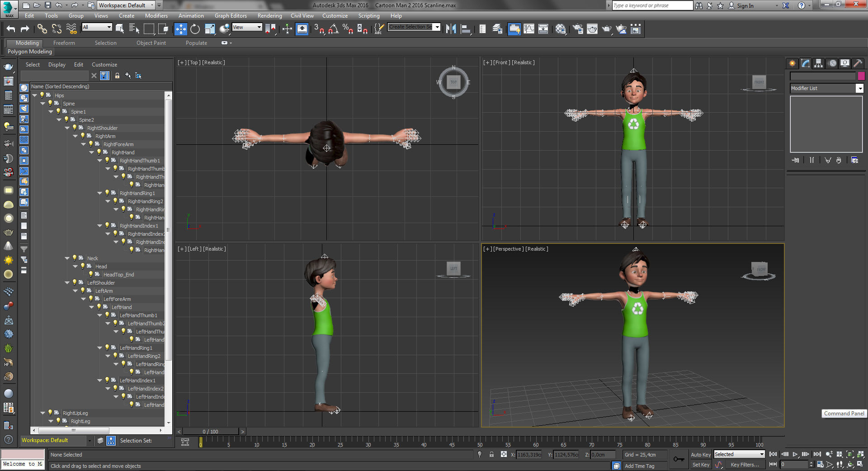This screenshot has width=868, height=471.
Task: Click the Mirror tool icon
Action: [451, 29]
